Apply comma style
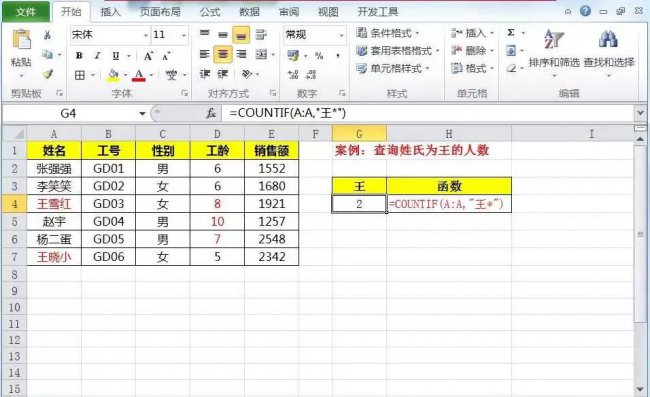Image resolution: width=650 pixels, height=397 pixels. pos(338,56)
